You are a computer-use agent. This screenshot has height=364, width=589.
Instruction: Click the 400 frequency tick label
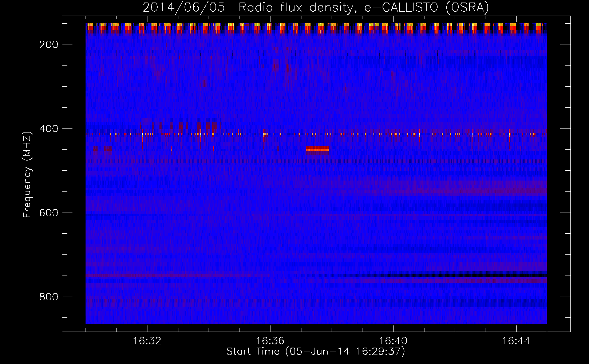tap(49, 128)
